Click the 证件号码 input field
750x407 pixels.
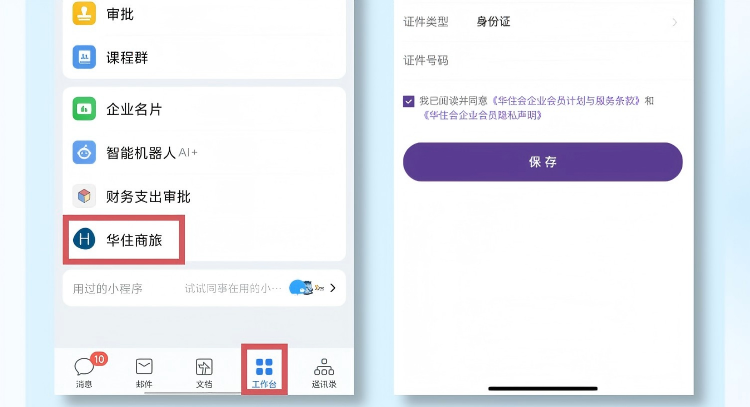(x=560, y=61)
